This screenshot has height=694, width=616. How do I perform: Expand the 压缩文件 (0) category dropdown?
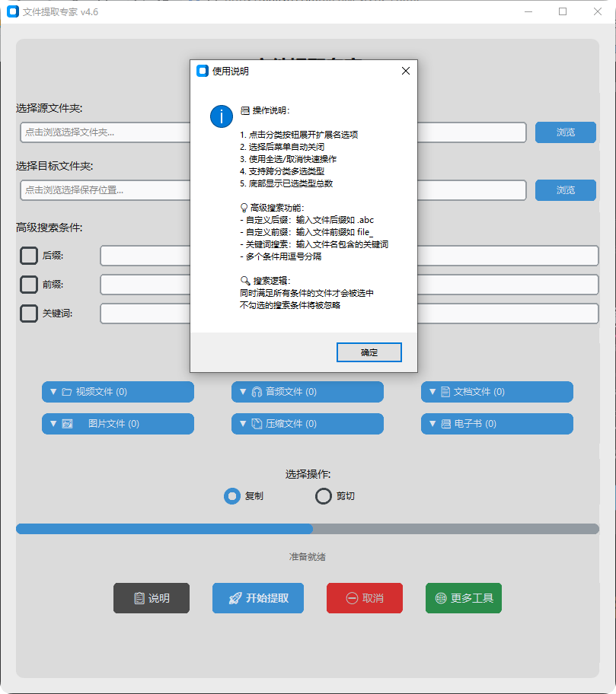click(308, 424)
